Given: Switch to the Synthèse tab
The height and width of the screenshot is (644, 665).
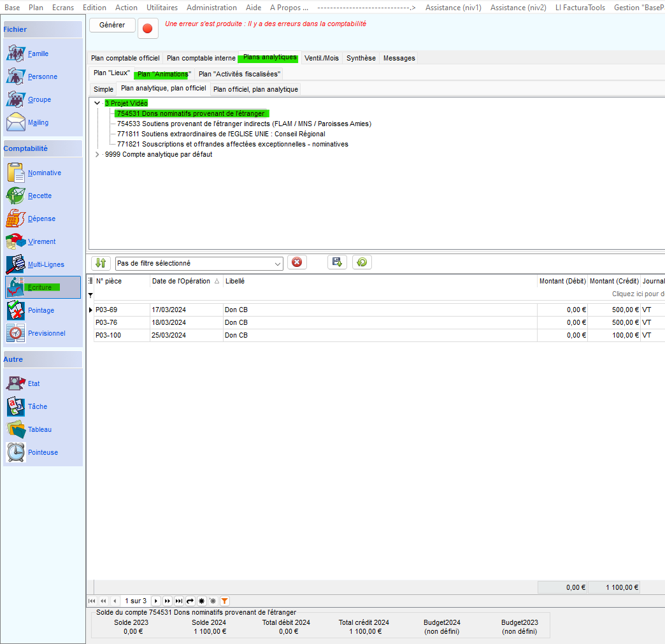Looking at the screenshot, I should coord(361,58).
